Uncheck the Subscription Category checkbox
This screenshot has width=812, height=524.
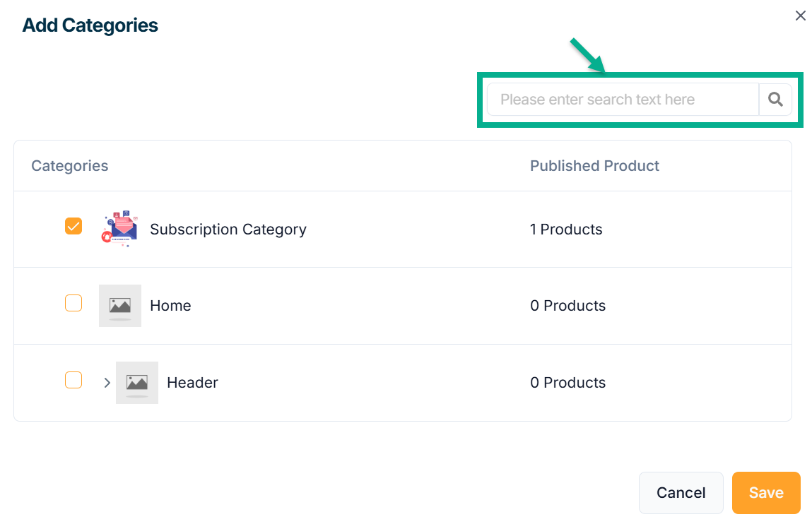[73, 226]
